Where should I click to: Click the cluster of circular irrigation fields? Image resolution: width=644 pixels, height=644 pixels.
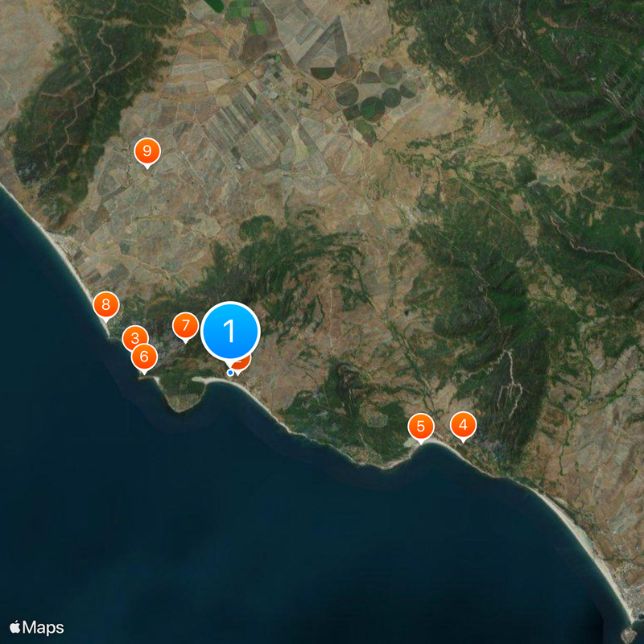[372, 93]
